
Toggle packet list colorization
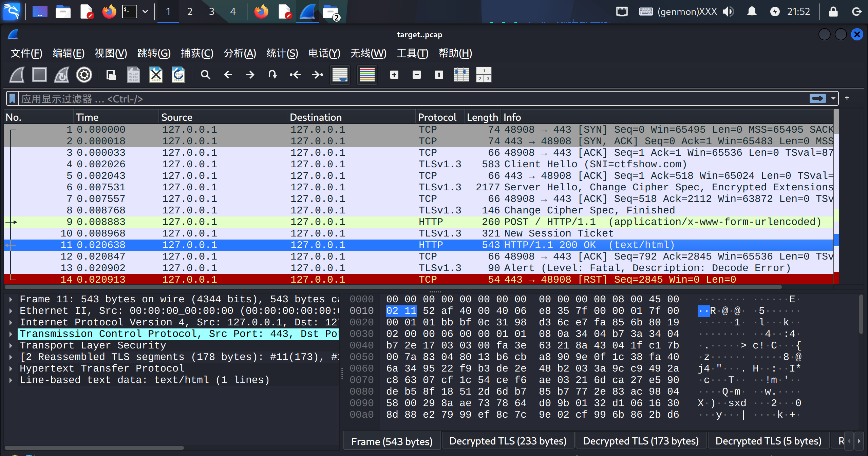(x=367, y=75)
